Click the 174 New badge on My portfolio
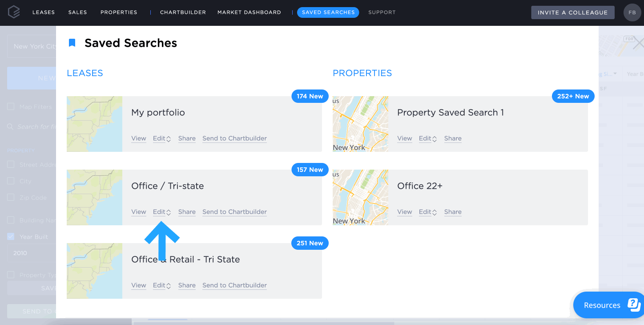This screenshot has width=644, height=325. (x=310, y=96)
